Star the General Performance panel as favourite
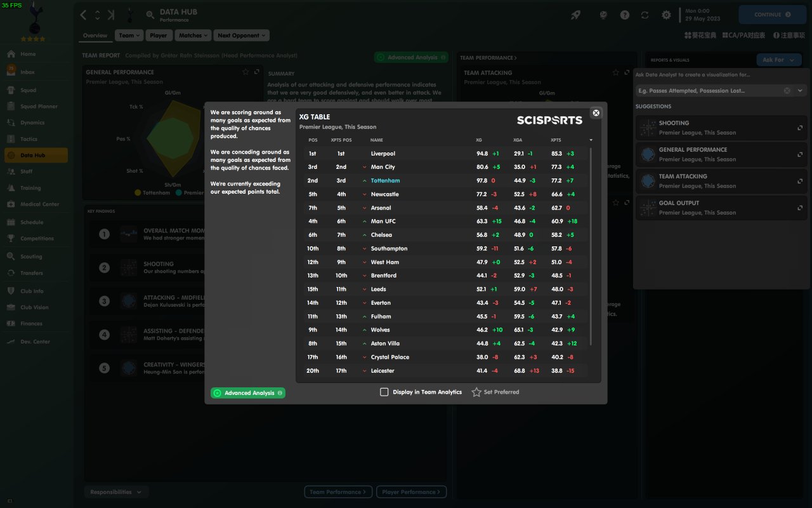The image size is (812, 508). [x=246, y=72]
